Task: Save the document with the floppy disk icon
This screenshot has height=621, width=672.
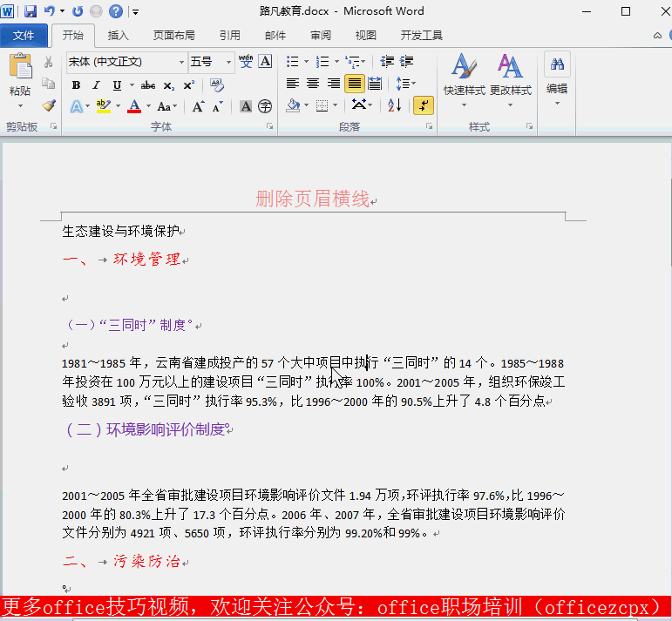Action: coord(30,11)
